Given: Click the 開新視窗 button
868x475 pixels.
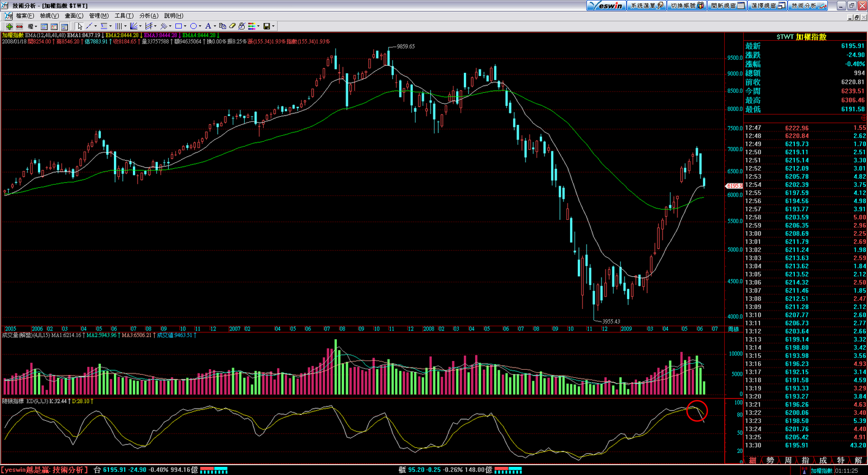Looking at the screenshot, I should (727, 5).
